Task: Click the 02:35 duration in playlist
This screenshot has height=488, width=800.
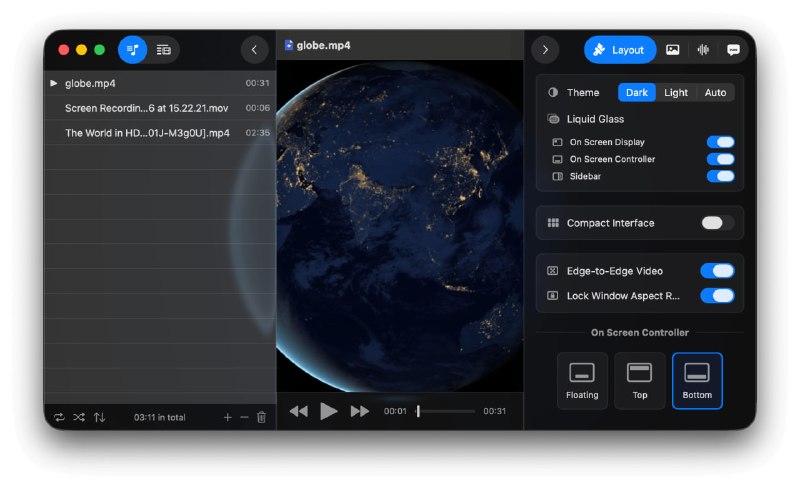Action: [x=258, y=133]
